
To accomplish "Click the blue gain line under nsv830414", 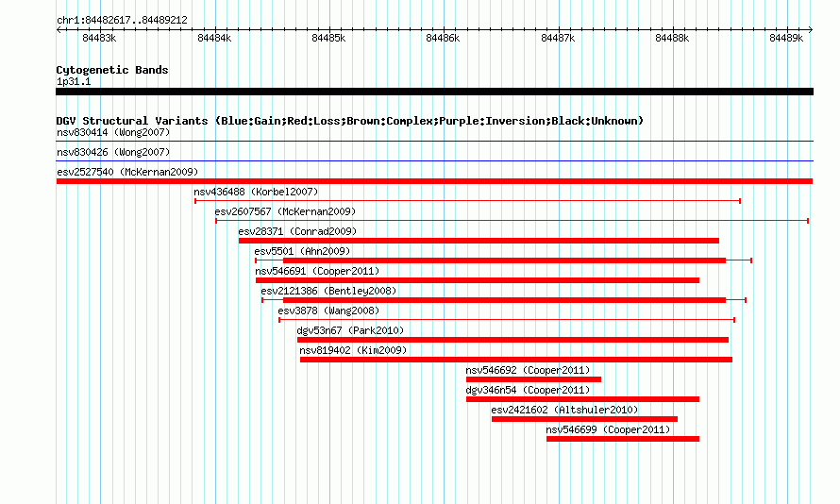I will (434, 142).
